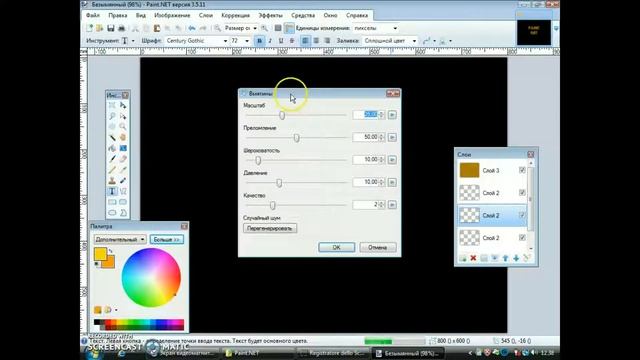Select the Magic Wand tool
640x360 pixels.
tap(112, 138)
